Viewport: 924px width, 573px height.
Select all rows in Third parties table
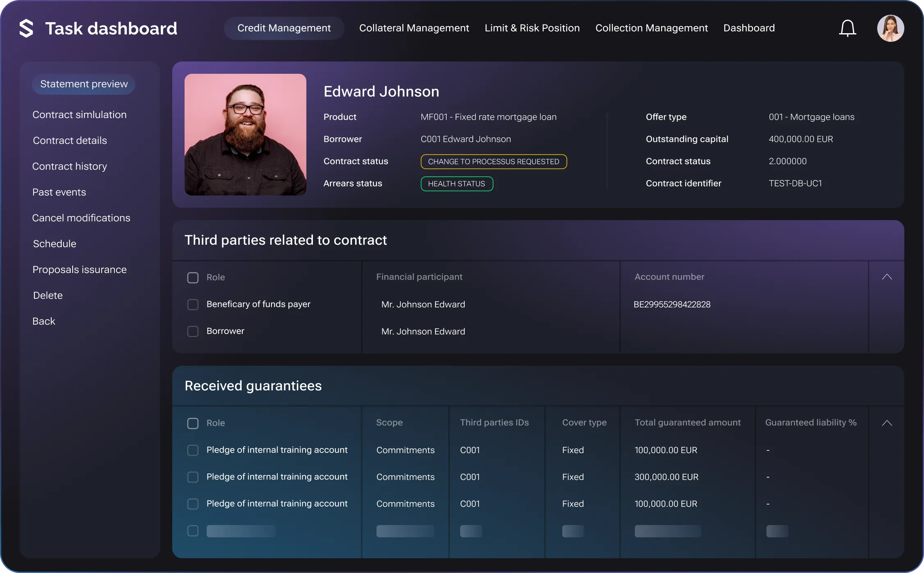[x=193, y=277]
